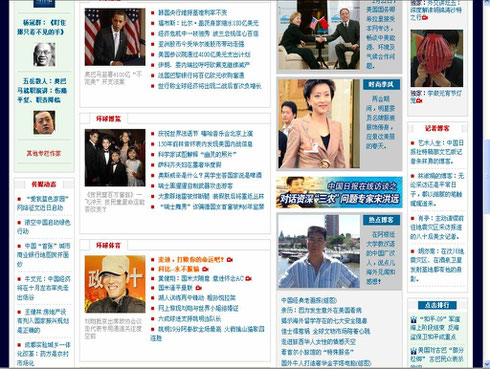Click scroll-down arrow at bottom of scrollbar
Image resolution: width=490 pixels, height=369 pixels.
click(486, 363)
